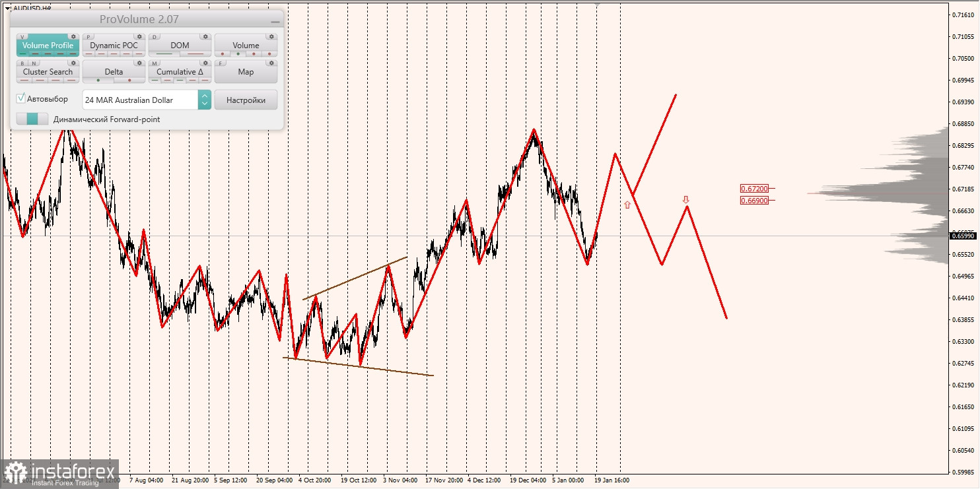Open settings gear on Volume Profile button
The height and width of the screenshot is (489, 980).
[73, 36]
